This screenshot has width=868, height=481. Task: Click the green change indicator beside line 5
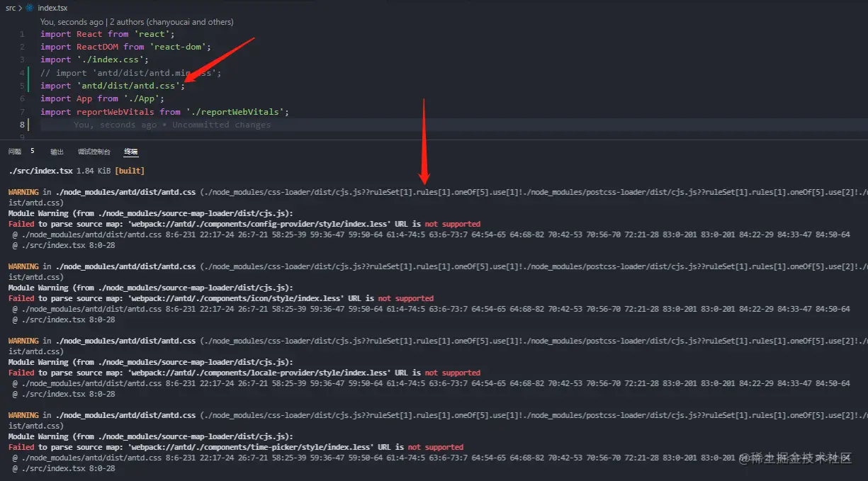(x=30, y=85)
